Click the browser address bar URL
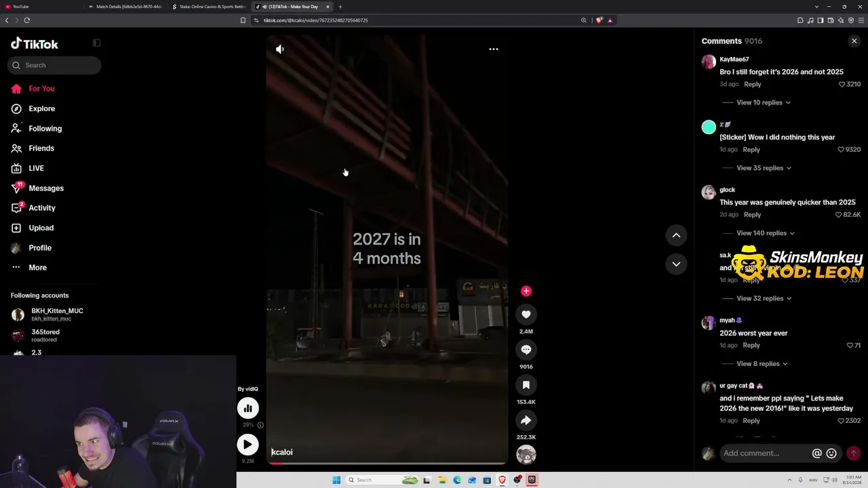Viewport: 868px width, 488px height. 316,20
